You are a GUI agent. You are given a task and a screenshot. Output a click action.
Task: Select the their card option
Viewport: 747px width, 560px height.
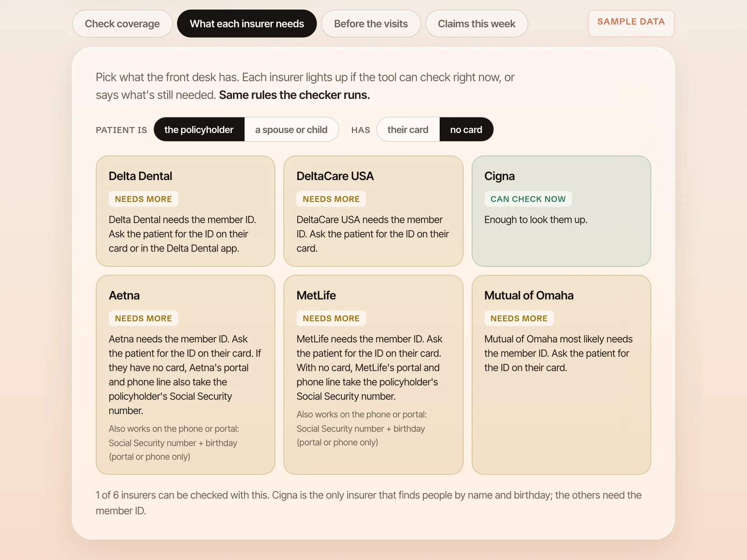(x=408, y=130)
